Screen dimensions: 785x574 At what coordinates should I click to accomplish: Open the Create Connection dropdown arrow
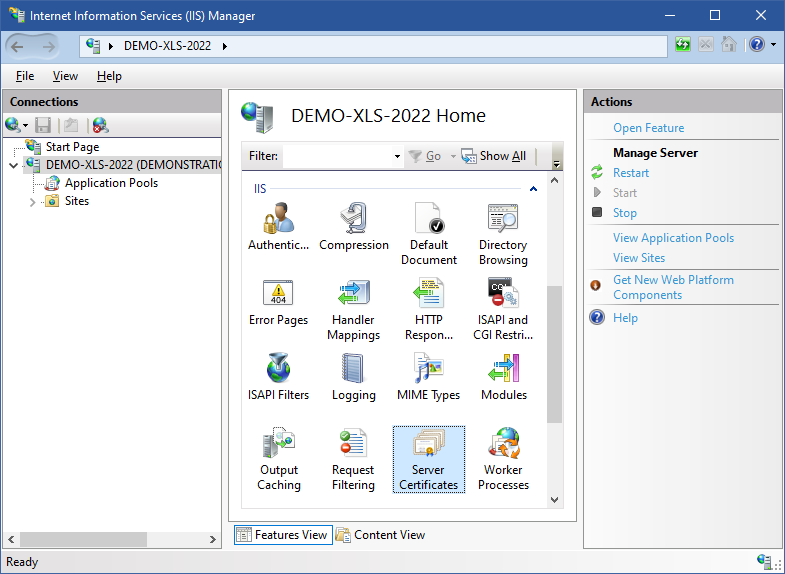pyautogui.click(x=26, y=125)
